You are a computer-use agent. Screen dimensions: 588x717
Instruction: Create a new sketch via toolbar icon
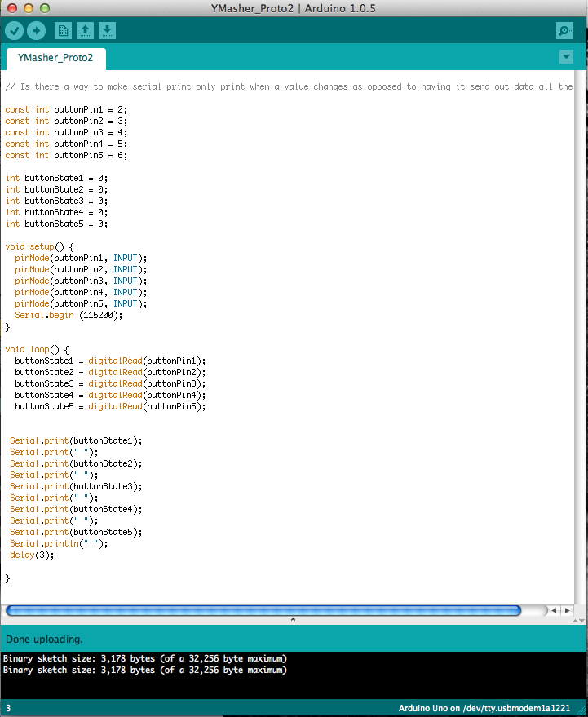63,31
